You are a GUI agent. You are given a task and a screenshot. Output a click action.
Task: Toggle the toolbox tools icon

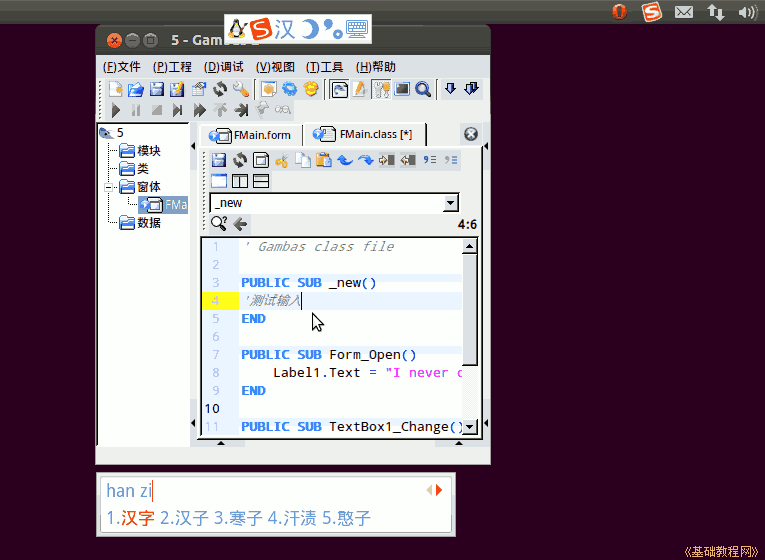point(381,89)
